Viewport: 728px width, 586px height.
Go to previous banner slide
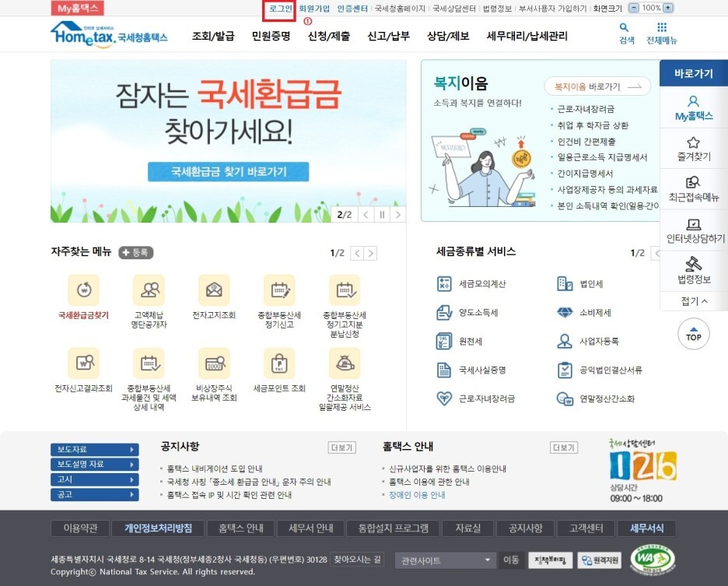(366, 215)
